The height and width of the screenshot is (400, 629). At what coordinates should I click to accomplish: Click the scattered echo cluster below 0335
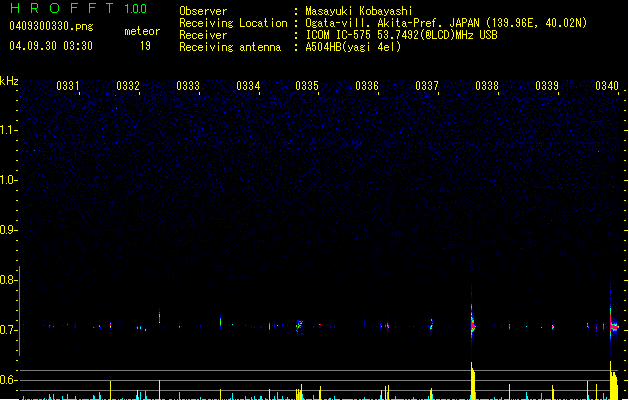(x=299, y=326)
